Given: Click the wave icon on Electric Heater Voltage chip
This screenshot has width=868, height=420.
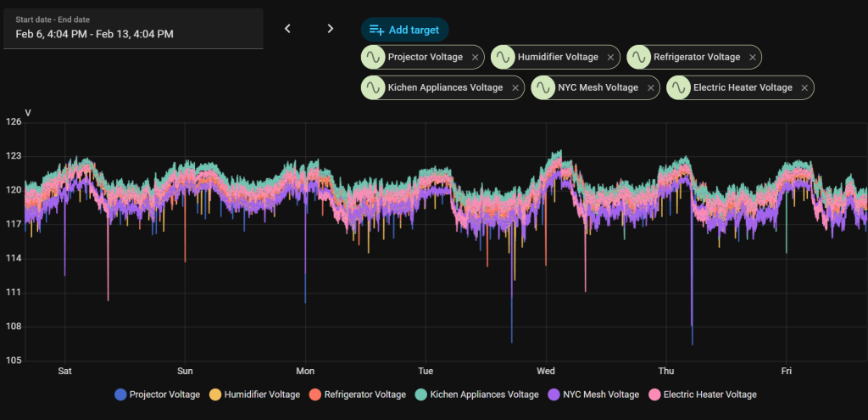Looking at the screenshot, I should 678,87.
